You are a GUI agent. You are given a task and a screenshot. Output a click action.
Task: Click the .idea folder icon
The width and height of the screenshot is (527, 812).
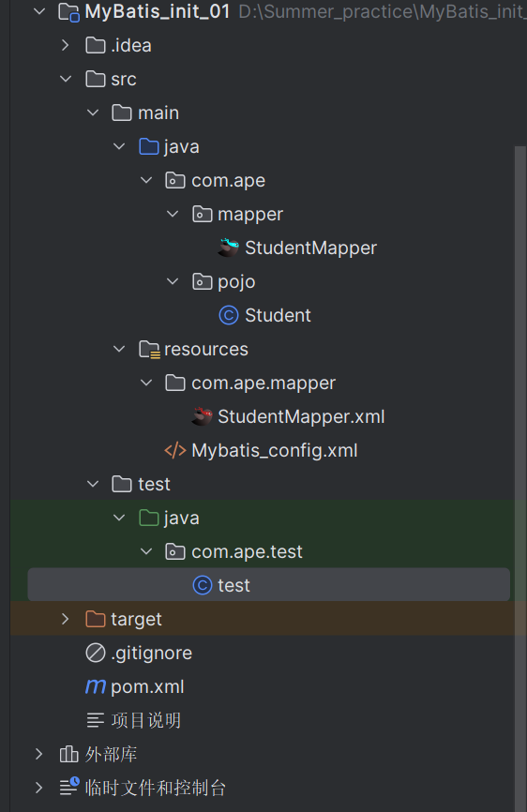96,46
